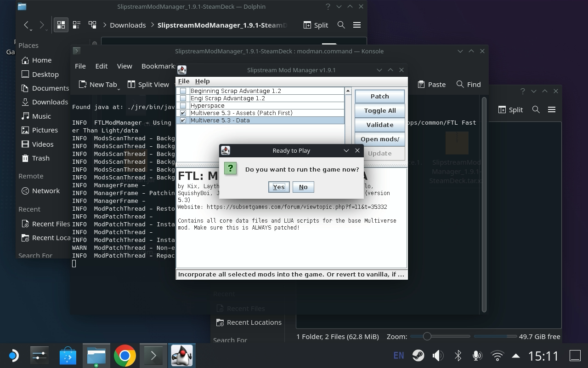Click the Patch button in Slipstream
This screenshot has height=368, width=588.
tap(379, 96)
